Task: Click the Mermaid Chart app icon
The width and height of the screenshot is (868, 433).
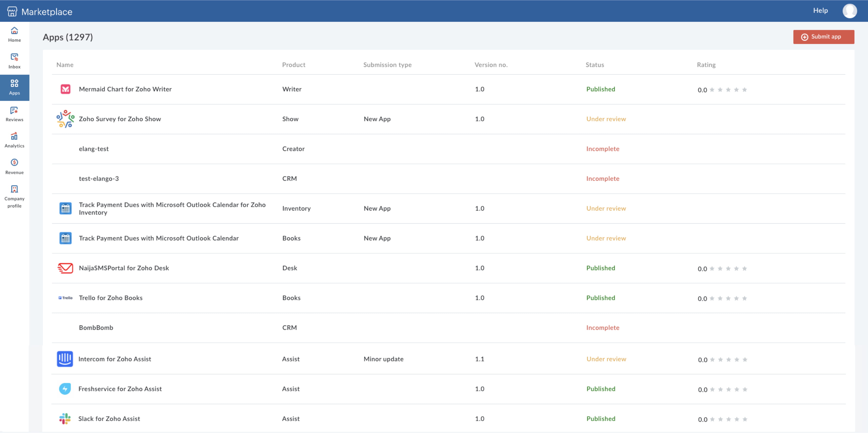Action: pyautogui.click(x=65, y=89)
